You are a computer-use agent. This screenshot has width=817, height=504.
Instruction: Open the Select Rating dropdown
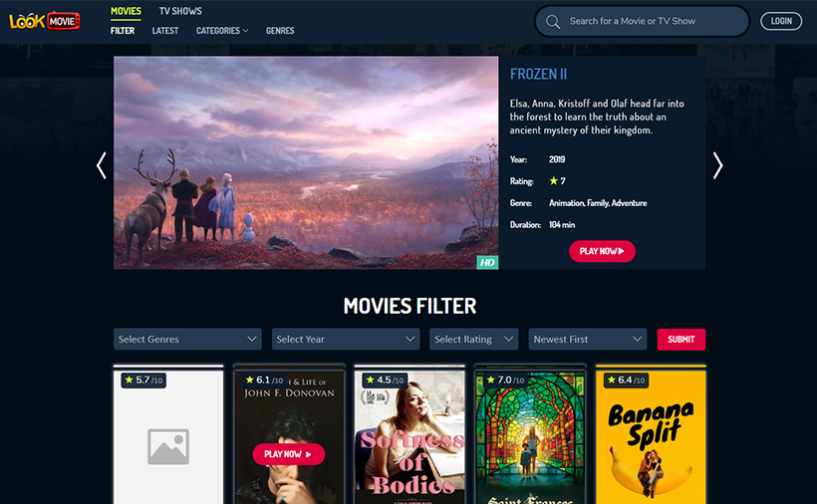473,339
